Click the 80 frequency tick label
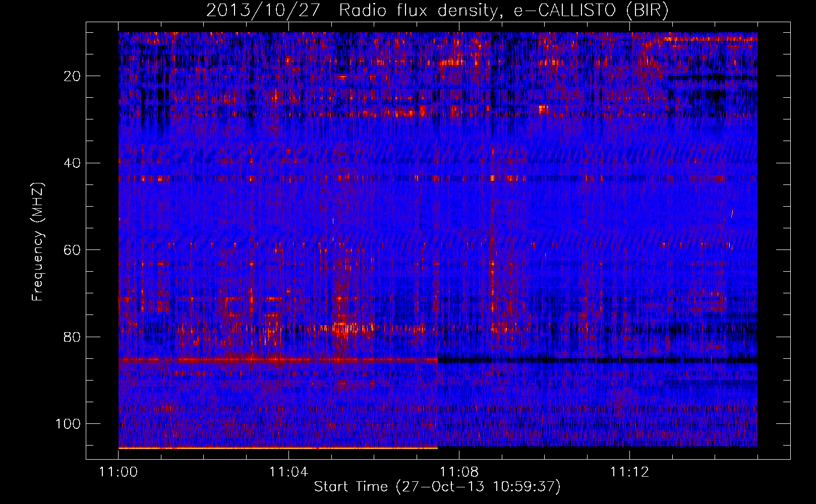 [73, 337]
